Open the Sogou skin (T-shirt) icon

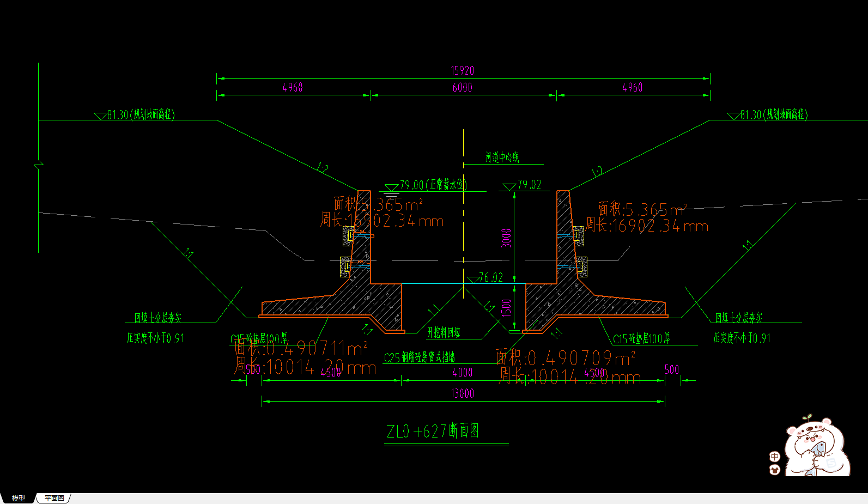[x=774, y=470]
